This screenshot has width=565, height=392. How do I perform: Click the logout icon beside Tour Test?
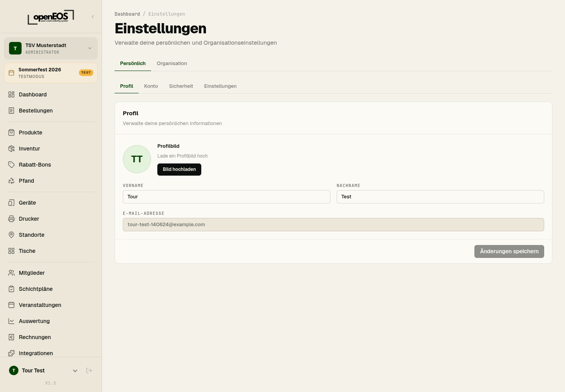89,370
